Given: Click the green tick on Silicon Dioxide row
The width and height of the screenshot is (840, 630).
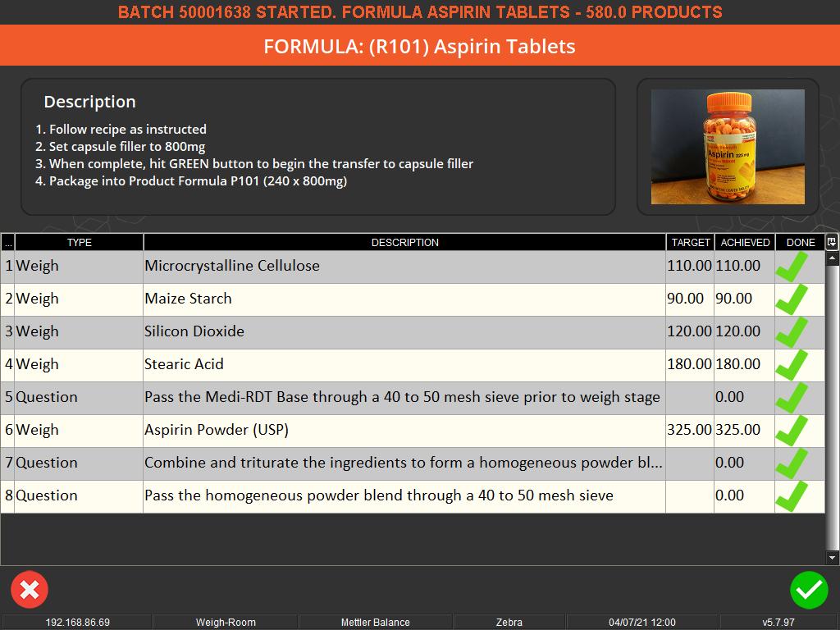Looking at the screenshot, I should click(x=797, y=331).
